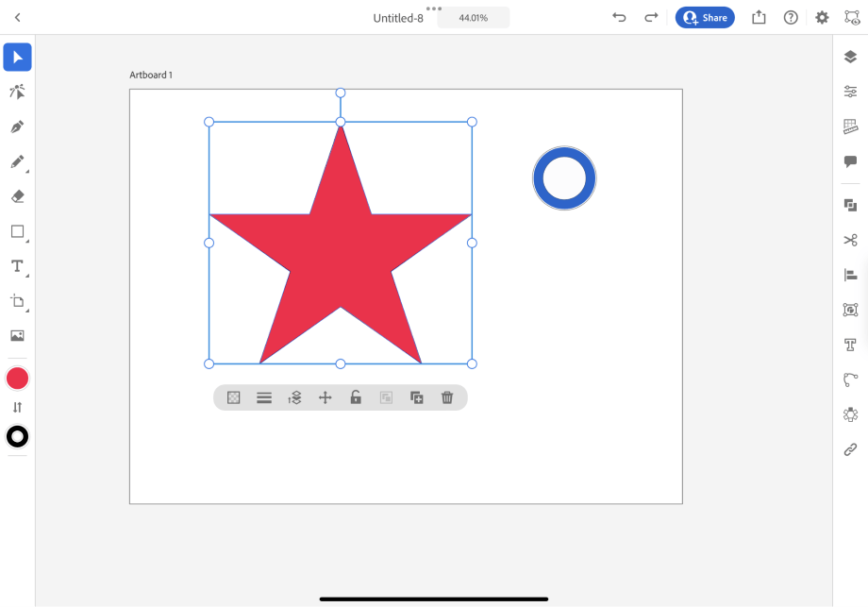Screen dimensions: 868x607
Task: Open the black stroke color swatch
Action: click(17, 436)
